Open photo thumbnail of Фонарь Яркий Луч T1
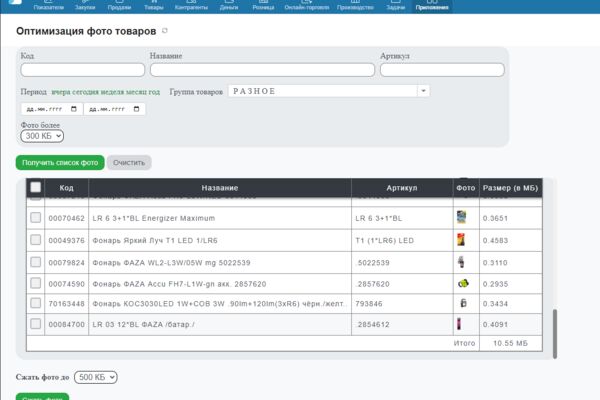This screenshot has height=400, width=600. (x=461, y=240)
